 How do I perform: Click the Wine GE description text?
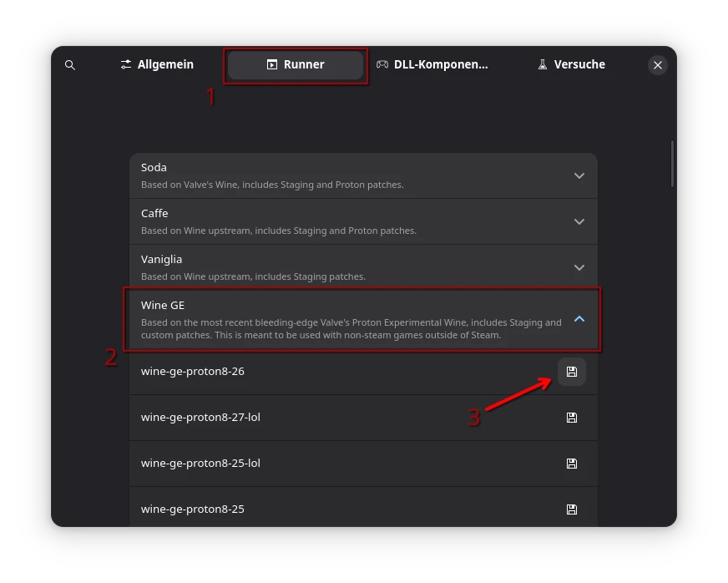coord(351,329)
